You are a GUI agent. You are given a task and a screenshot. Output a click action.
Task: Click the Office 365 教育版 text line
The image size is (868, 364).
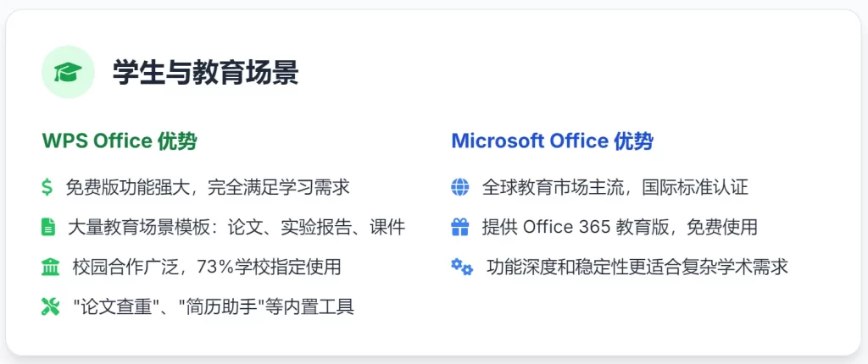coord(619,227)
